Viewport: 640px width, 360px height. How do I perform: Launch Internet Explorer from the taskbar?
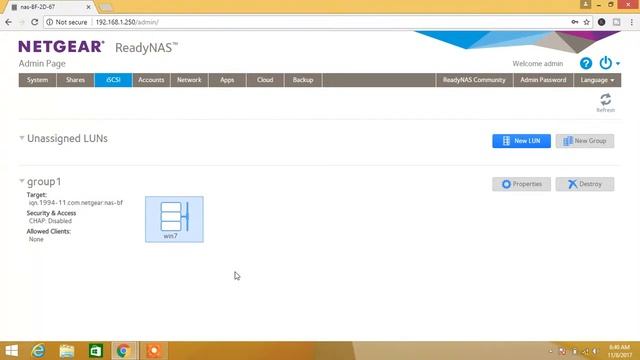coord(38,351)
